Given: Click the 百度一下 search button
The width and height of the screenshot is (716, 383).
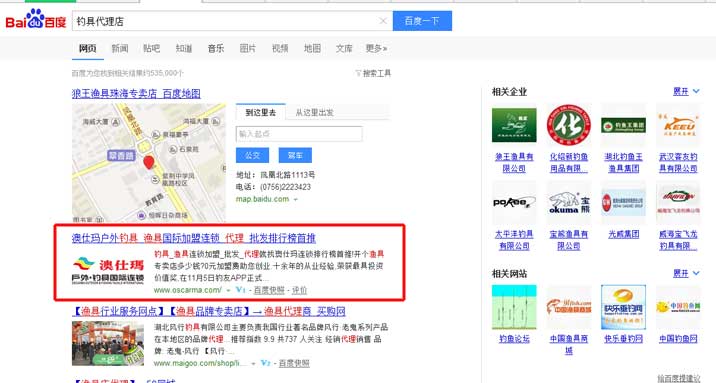Looking at the screenshot, I should (422, 21).
